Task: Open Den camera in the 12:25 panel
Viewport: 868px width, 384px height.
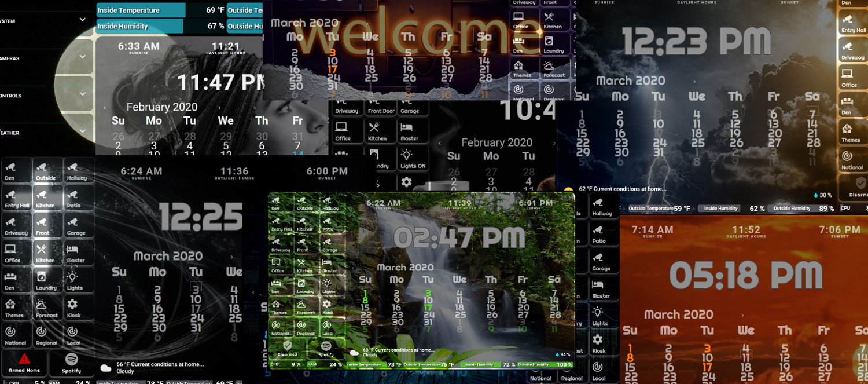Action: coord(16,171)
